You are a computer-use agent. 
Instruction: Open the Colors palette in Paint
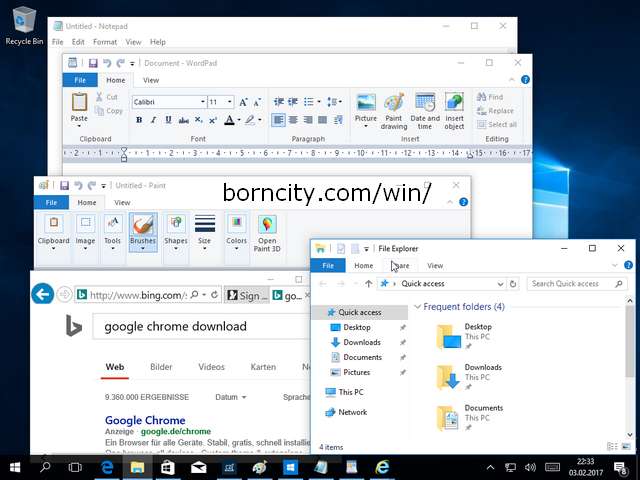pos(236,229)
